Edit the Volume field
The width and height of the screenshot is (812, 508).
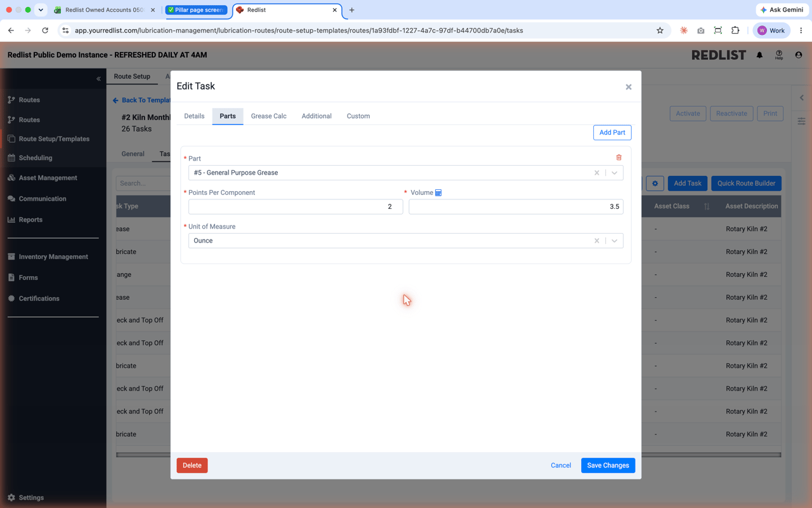pos(516,206)
